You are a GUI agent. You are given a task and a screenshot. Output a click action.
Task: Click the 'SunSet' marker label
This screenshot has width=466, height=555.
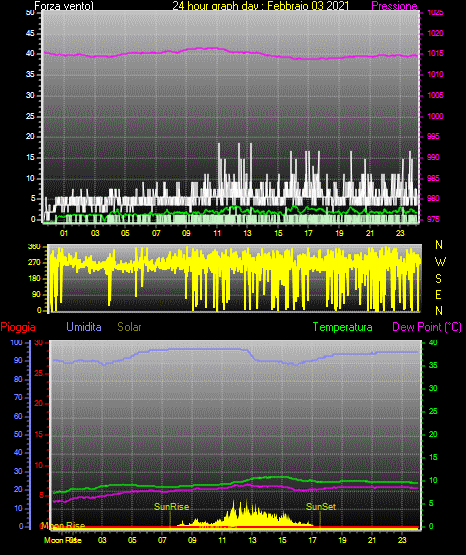click(321, 507)
